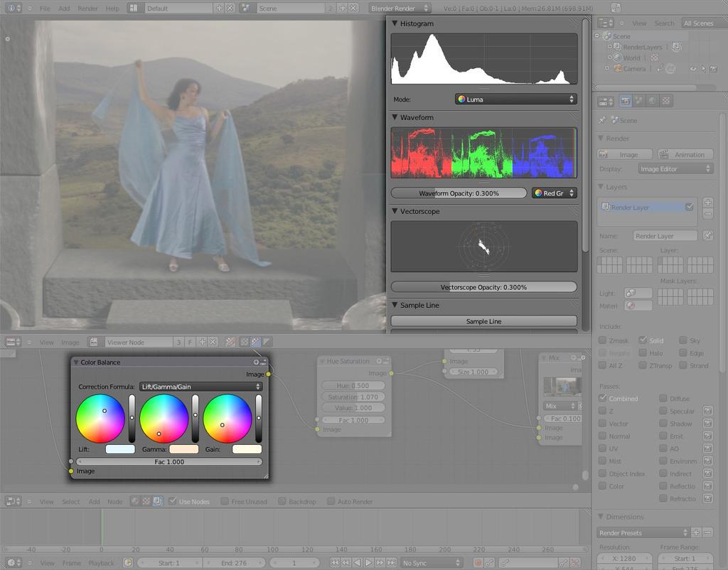Collapse the Sample Line panel
Viewport: 728px width, 570px height.
[x=395, y=305]
